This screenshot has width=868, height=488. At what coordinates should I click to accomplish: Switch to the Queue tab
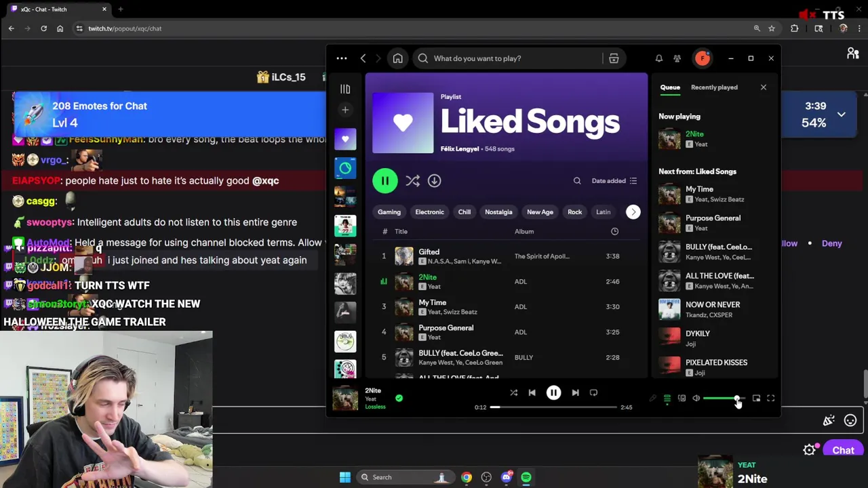[670, 87]
